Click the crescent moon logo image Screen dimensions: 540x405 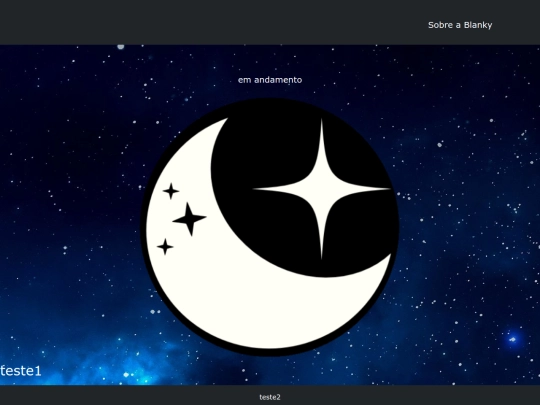[270, 227]
